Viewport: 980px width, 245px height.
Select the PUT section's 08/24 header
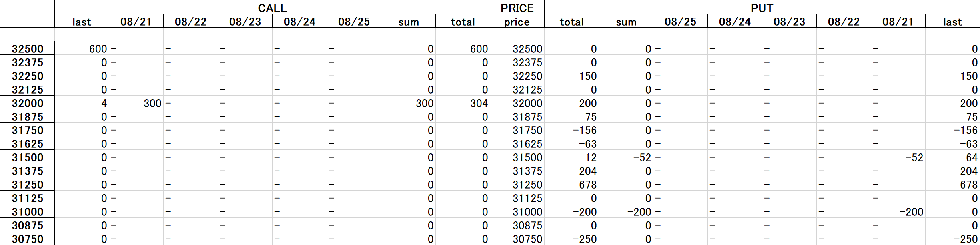(735, 21)
